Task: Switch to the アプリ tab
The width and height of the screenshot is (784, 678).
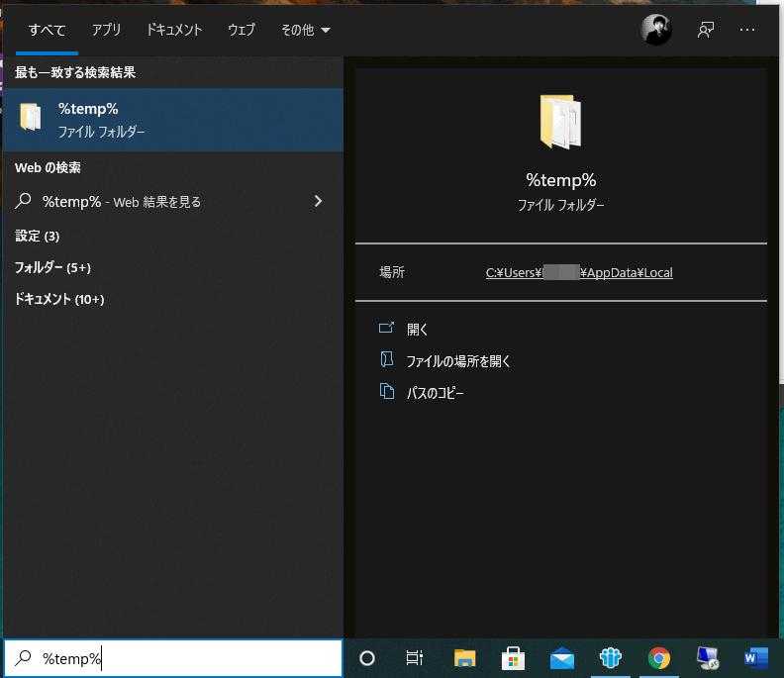Action: [106, 30]
